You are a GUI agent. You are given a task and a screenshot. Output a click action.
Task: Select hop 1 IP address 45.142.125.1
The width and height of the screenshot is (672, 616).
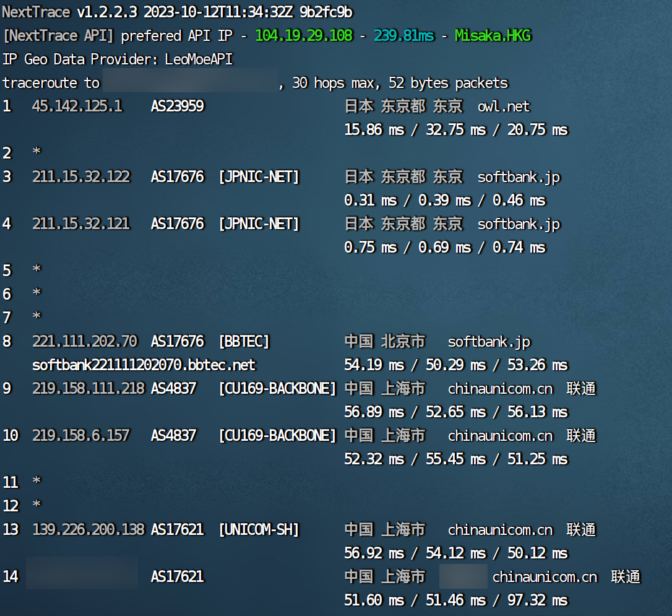coord(77,106)
